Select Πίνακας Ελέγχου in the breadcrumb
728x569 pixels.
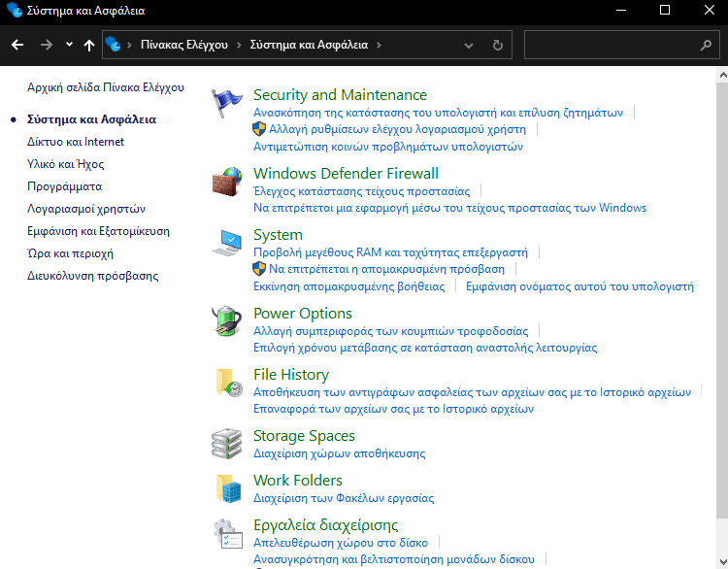(184, 45)
